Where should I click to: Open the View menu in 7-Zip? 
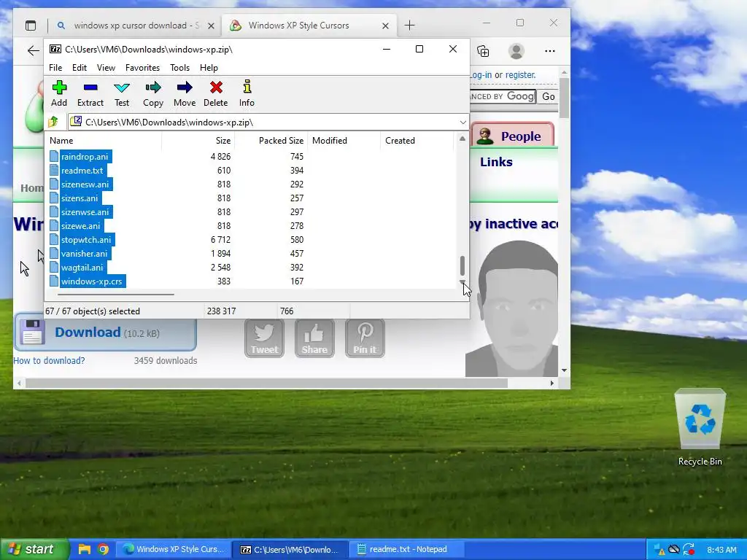pyautogui.click(x=106, y=68)
